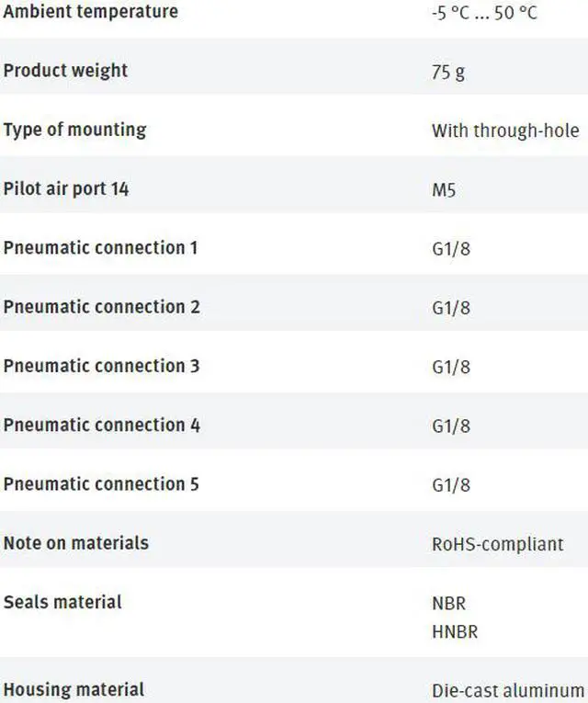
Task: Click the Ambient temperature label
Action: [91, 12]
